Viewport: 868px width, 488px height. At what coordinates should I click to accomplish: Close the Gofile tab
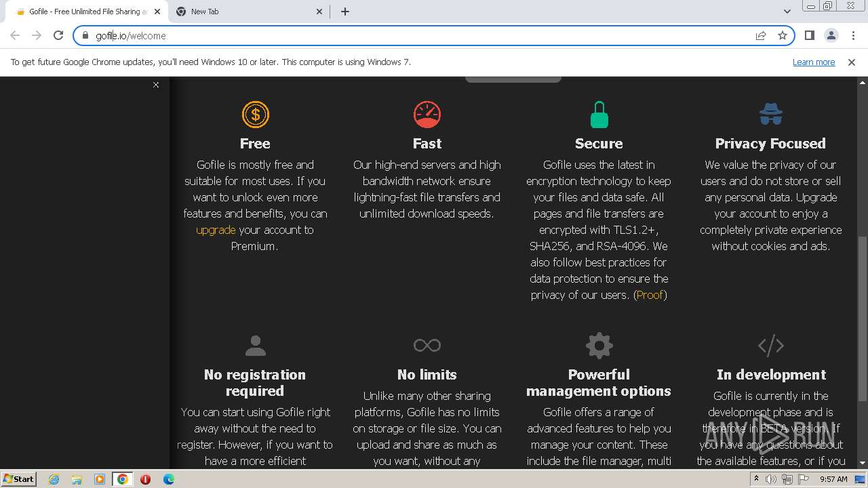[x=157, y=12]
